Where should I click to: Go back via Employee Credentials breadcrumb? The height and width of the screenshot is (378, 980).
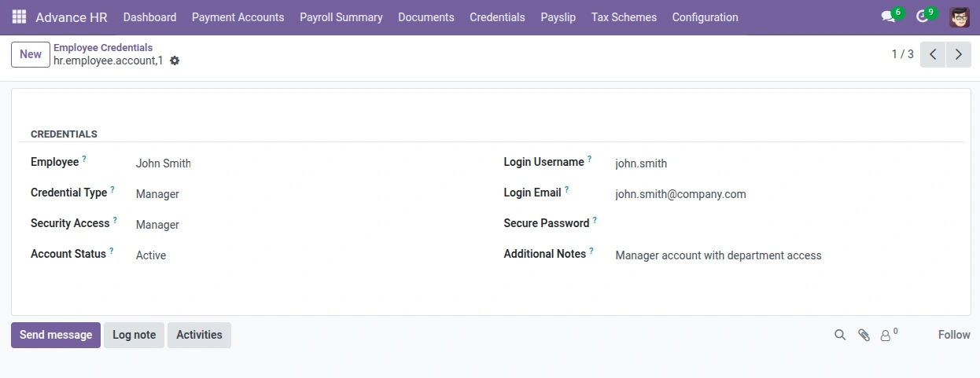click(x=103, y=48)
